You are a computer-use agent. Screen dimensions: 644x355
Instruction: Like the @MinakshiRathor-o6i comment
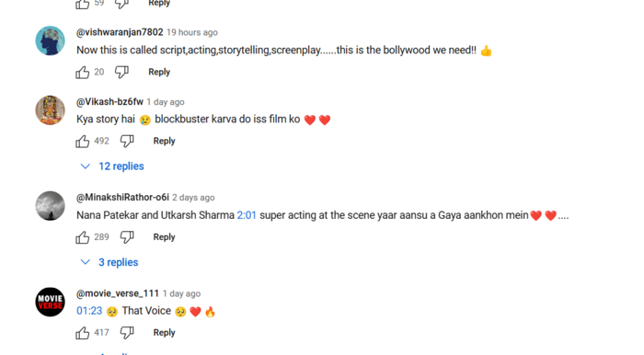tap(83, 237)
